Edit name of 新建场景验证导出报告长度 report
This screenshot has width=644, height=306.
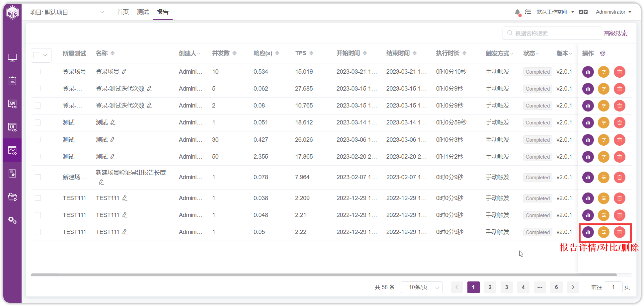pyautogui.click(x=101, y=182)
